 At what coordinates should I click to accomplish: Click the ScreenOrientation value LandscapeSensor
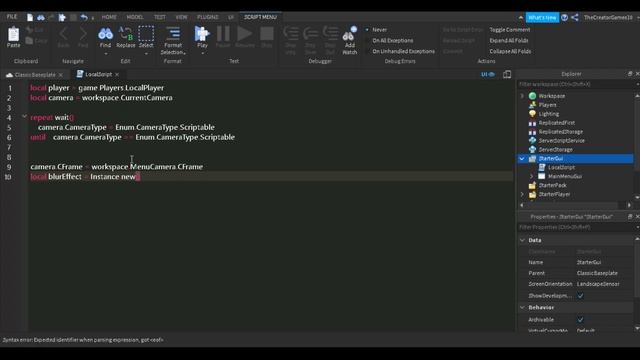click(x=598, y=284)
